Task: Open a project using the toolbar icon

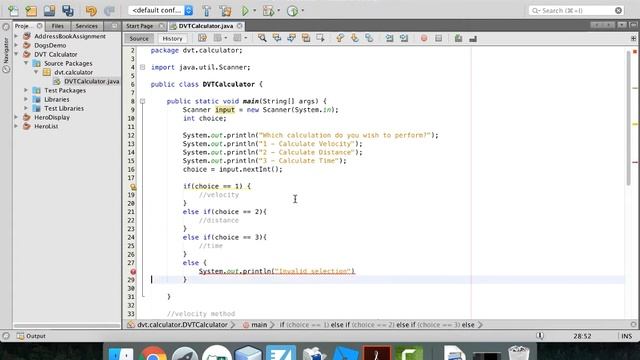Action: [x=49, y=10]
